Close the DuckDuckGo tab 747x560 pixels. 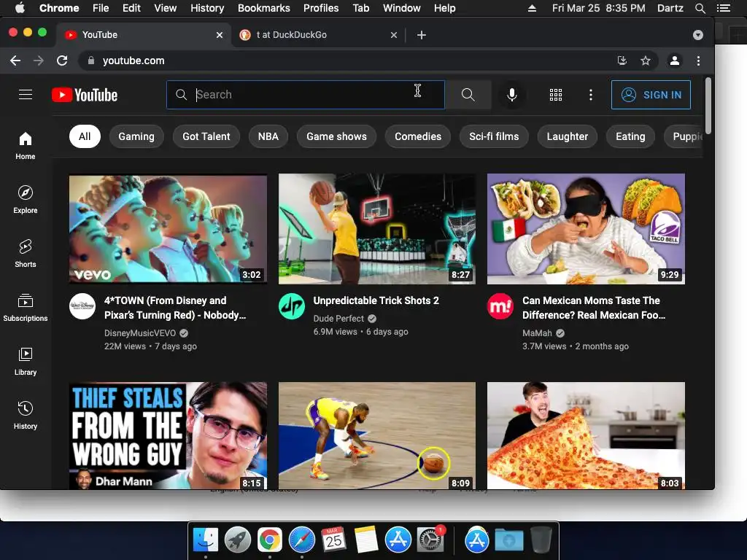[394, 35]
